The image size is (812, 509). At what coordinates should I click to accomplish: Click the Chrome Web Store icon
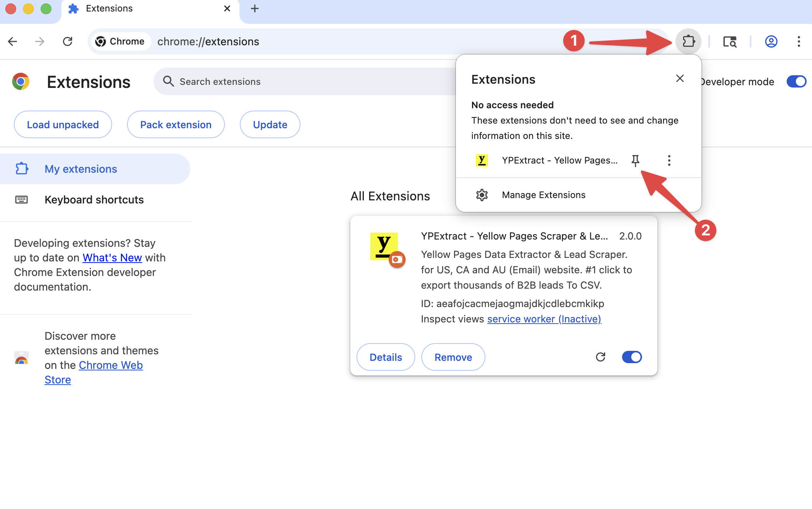click(x=21, y=358)
